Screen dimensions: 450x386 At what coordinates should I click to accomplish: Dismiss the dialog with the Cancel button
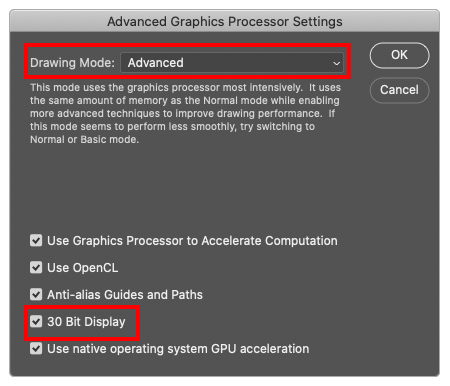point(399,90)
